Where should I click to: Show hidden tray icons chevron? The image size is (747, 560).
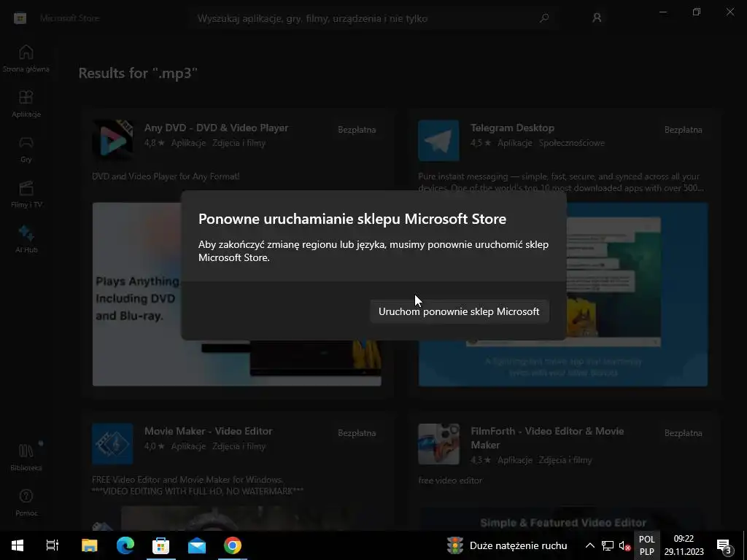point(589,545)
